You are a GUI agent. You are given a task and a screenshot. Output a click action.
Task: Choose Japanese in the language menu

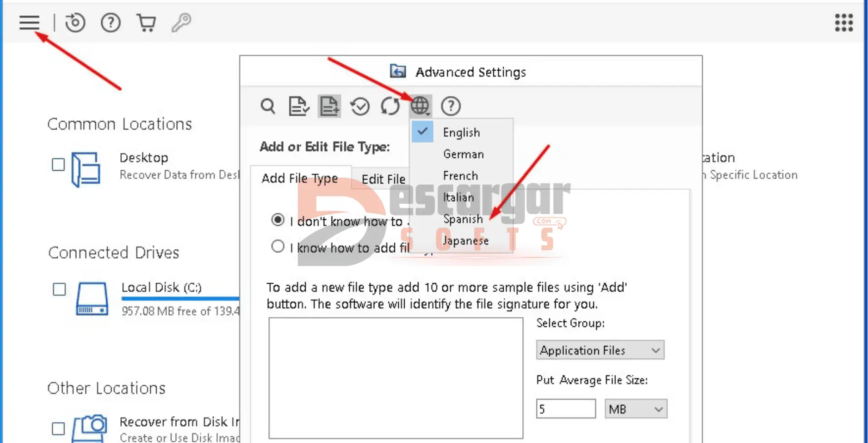pos(461,241)
